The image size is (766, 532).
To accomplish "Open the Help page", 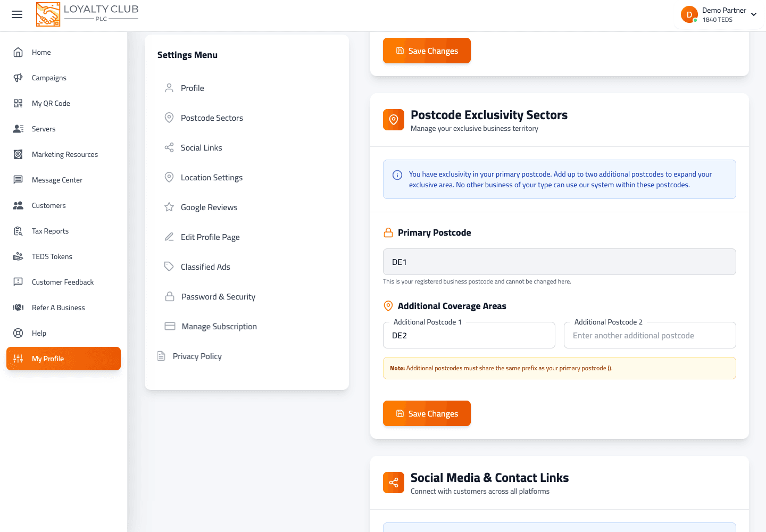I will pos(64,333).
